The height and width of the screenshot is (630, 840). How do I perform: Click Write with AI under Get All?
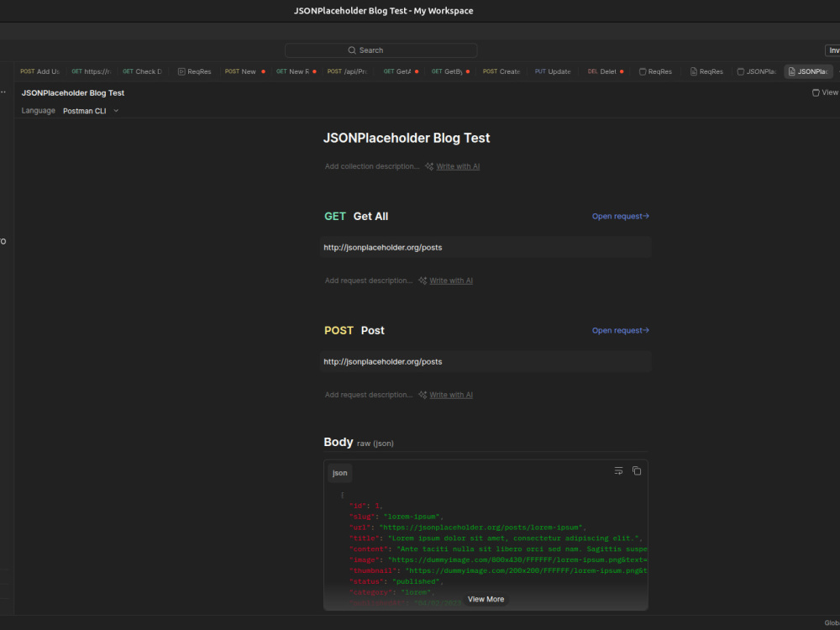click(x=451, y=281)
